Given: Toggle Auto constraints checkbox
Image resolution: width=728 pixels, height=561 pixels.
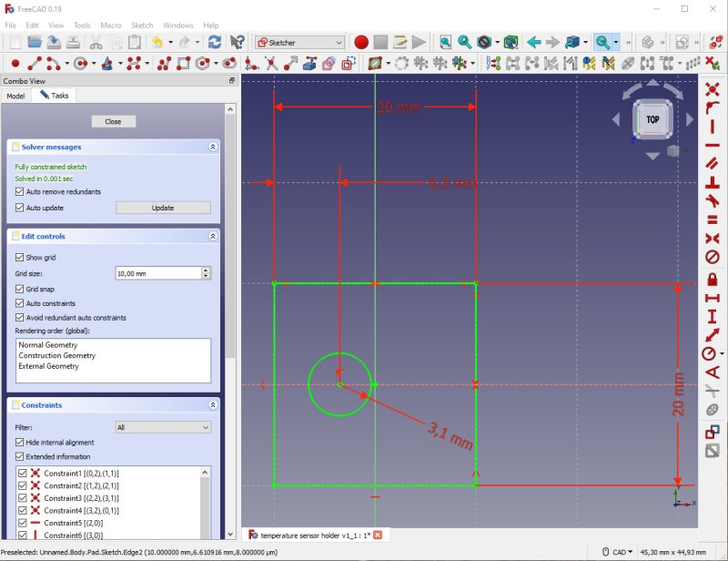Looking at the screenshot, I should tap(19, 303).
